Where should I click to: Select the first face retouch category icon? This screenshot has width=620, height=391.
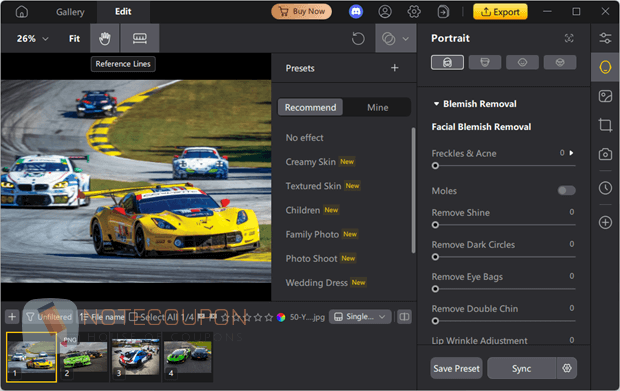click(447, 62)
